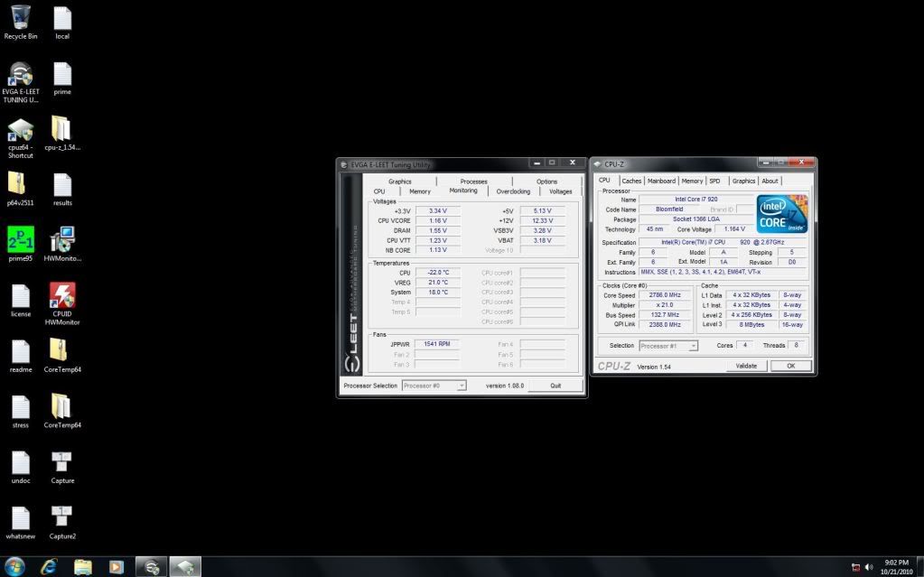The height and width of the screenshot is (577, 924).
Task: Select the green prime95 application icon
Action: (x=21, y=244)
